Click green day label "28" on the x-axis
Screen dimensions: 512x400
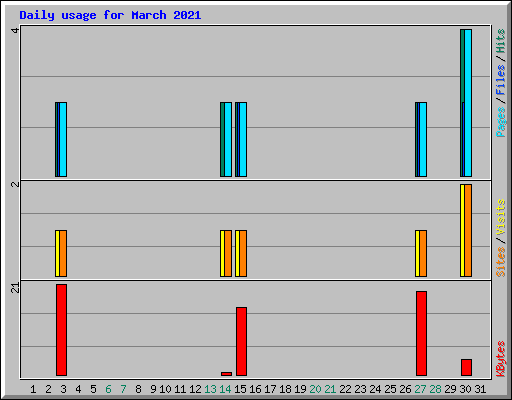[x=435, y=389]
